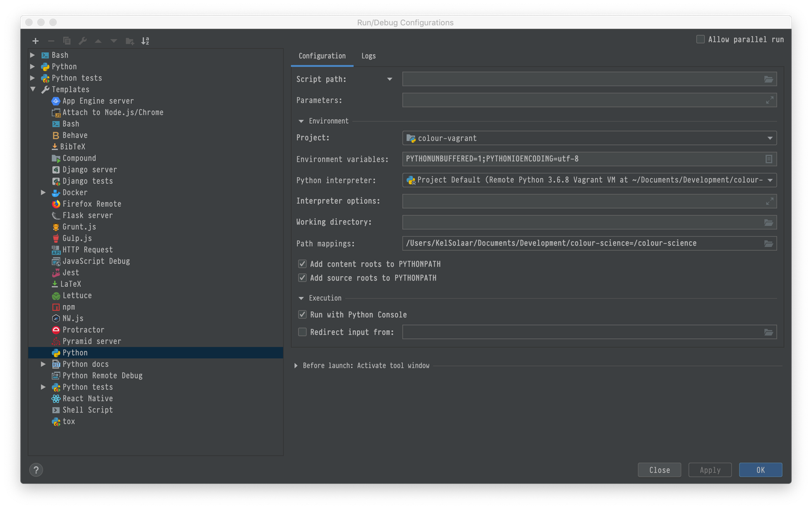Image resolution: width=812 pixels, height=509 pixels.
Task: Expand the Docker template node
Action: pyautogui.click(x=43, y=192)
